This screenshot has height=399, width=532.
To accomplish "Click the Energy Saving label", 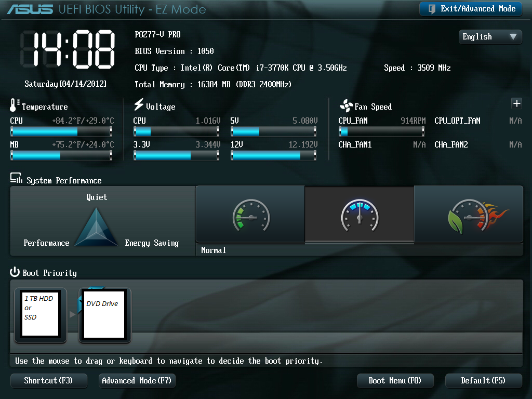I will click(152, 243).
